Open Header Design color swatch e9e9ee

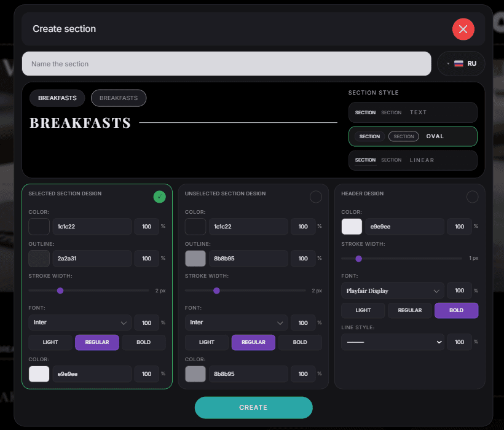352,227
